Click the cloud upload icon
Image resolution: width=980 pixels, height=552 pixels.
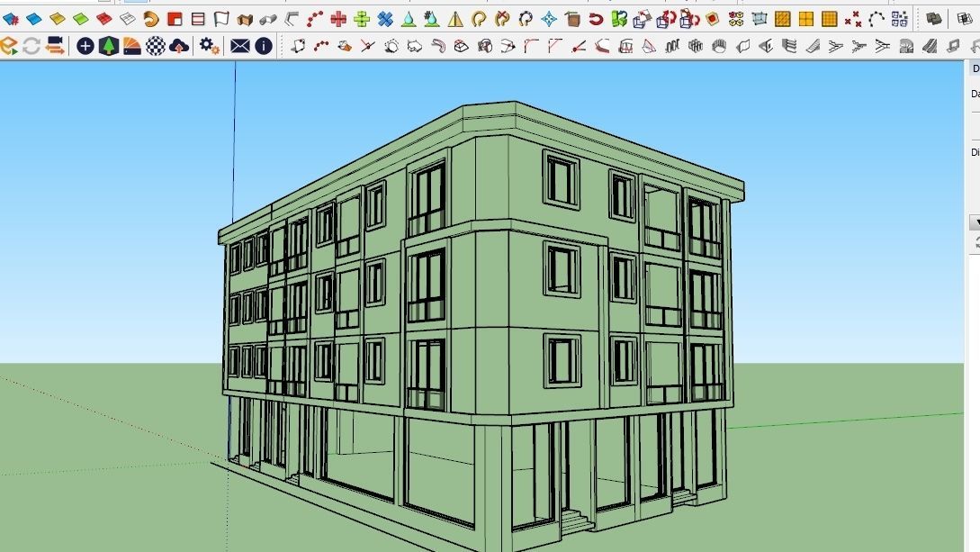pyautogui.click(x=179, y=46)
